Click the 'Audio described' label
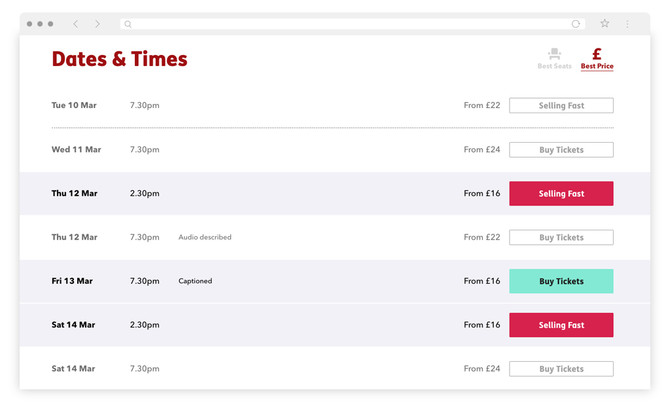This screenshot has width=670, height=408. pos(205,237)
